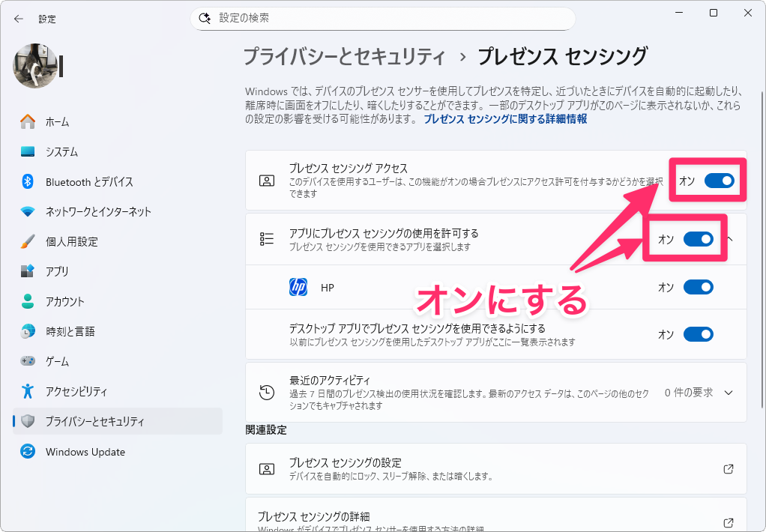Toggle プレゼンス センシング アクセス switch
Screen dimensions: 766x532
pos(719,181)
